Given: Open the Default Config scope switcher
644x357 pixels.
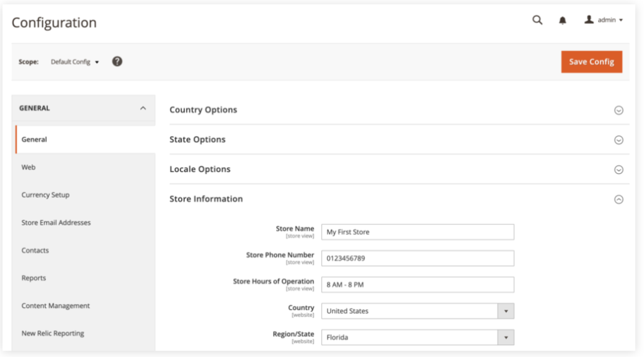Looking at the screenshot, I should click(x=75, y=62).
